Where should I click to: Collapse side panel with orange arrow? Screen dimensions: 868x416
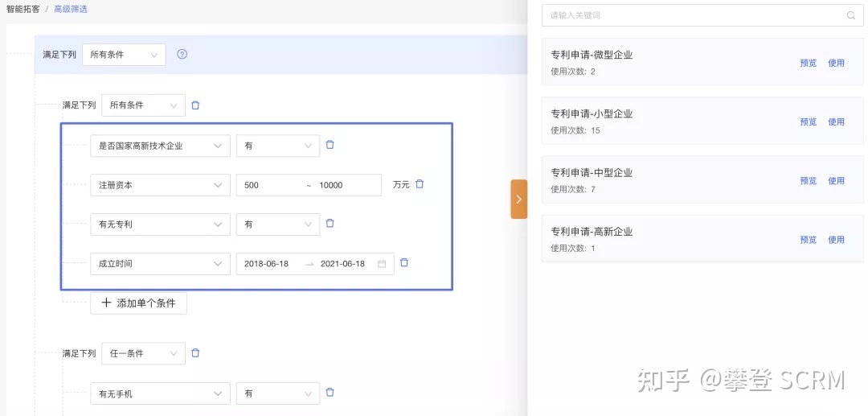click(x=518, y=199)
